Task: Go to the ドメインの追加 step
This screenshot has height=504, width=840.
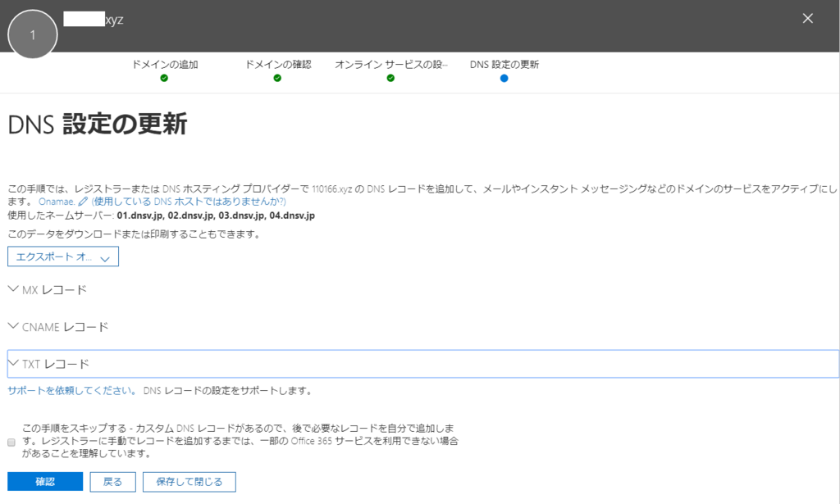Action: pyautogui.click(x=165, y=65)
